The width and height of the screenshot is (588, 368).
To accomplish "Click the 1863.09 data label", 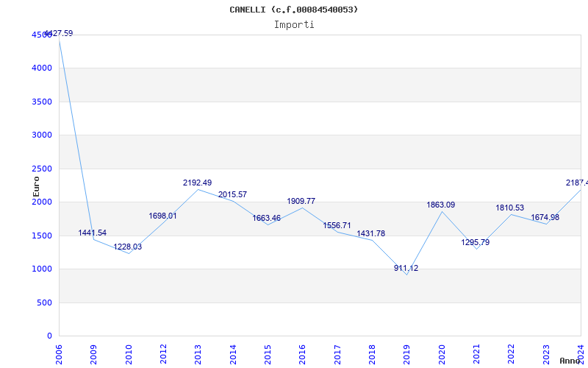I will coord(441,205).
